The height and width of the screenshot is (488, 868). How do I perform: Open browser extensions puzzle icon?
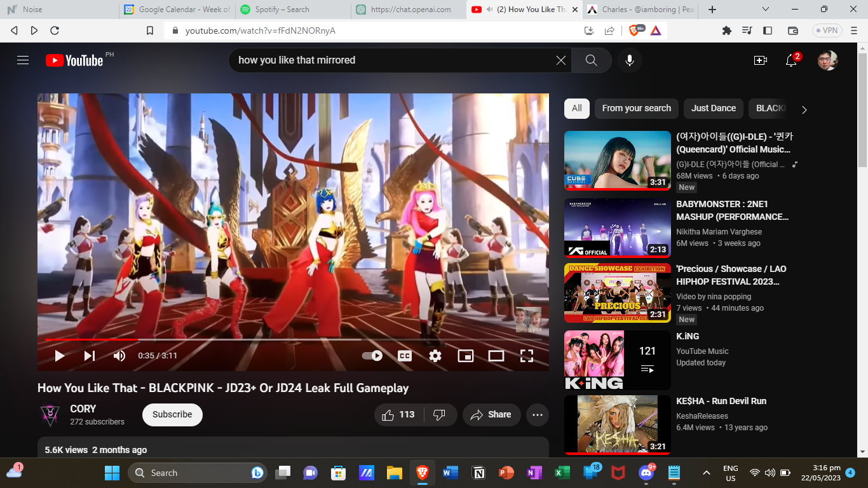point(727,30)
